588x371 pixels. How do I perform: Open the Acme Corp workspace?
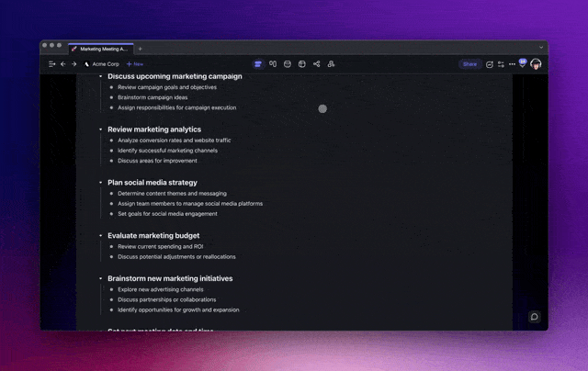pos(102,64)
